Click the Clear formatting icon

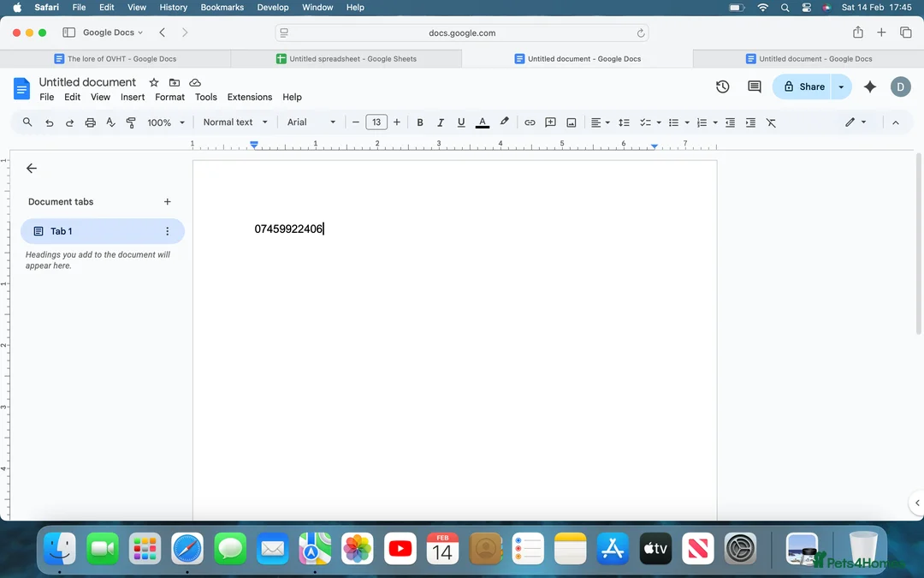(771, 122)
